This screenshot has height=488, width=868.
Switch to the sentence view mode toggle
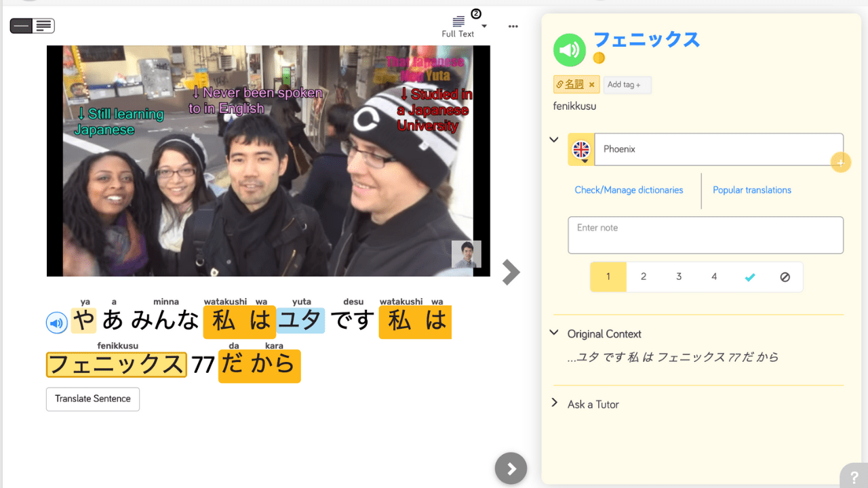[x=22, y=26]
